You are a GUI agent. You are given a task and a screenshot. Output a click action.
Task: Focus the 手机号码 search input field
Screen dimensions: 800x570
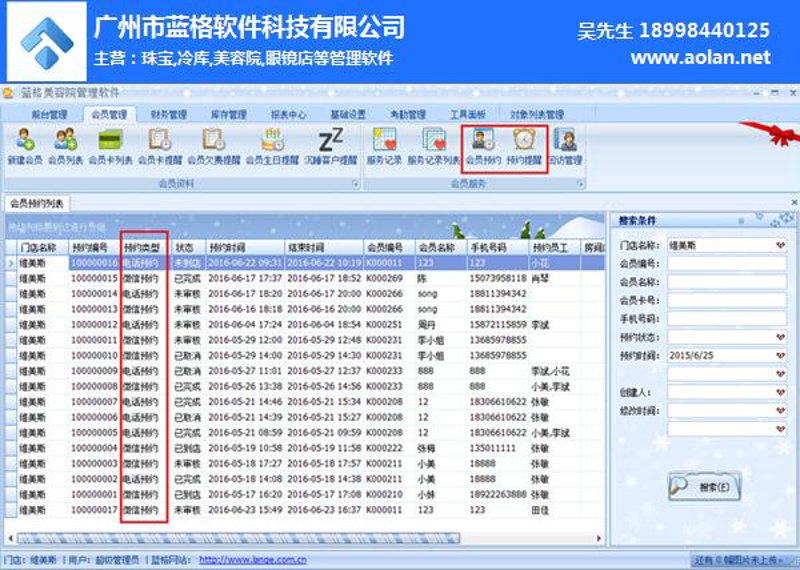(727, 319)
